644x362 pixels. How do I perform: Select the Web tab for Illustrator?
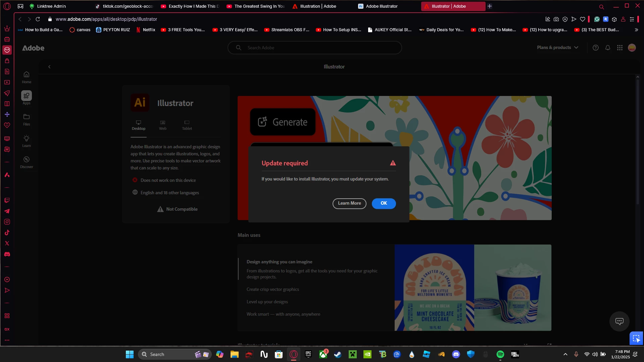click(x=163, y=125)
